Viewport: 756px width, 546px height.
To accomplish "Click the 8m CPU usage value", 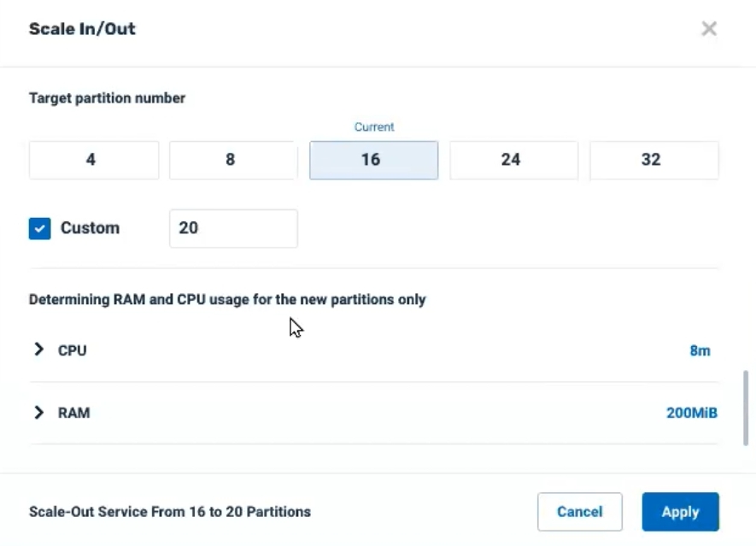I will click(x=700, y=350).
